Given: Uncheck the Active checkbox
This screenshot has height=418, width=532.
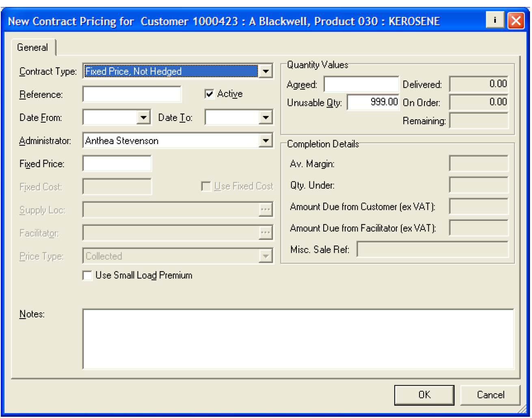Looking at the screenshot, I should pyautogui.click(x=210, y=94).
